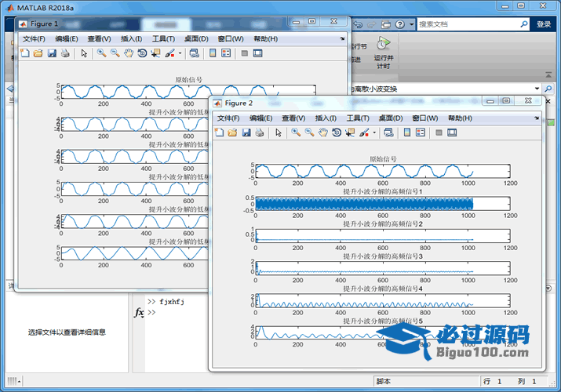Screen dimensions: 561x392
Task: Click Print icon in Figure 1 toolbar
Action: 65,53
